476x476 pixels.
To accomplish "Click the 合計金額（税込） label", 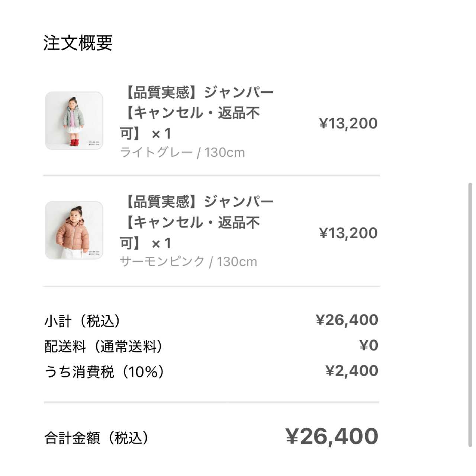I will [97, 438].
